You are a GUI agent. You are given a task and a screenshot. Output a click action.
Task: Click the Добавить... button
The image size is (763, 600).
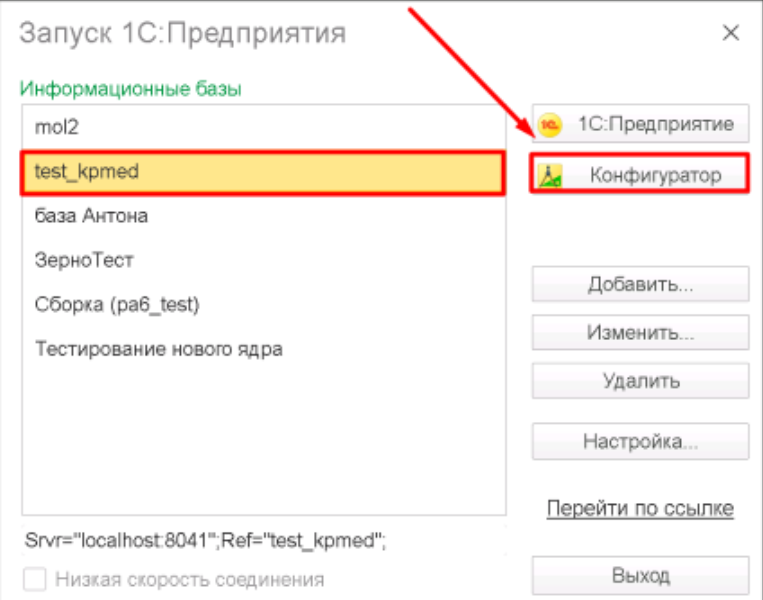640,284
